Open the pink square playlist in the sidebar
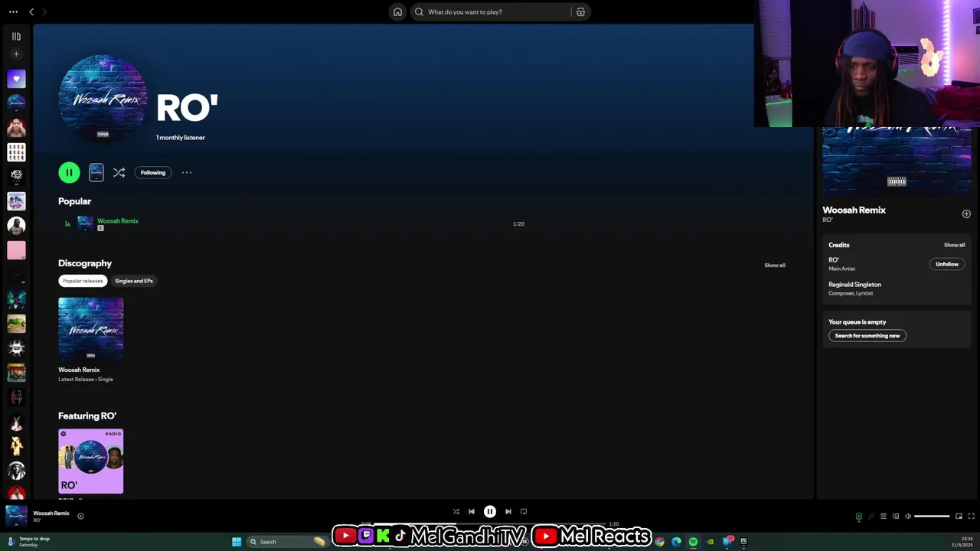 pyautogui.click(x=16, y=250)
